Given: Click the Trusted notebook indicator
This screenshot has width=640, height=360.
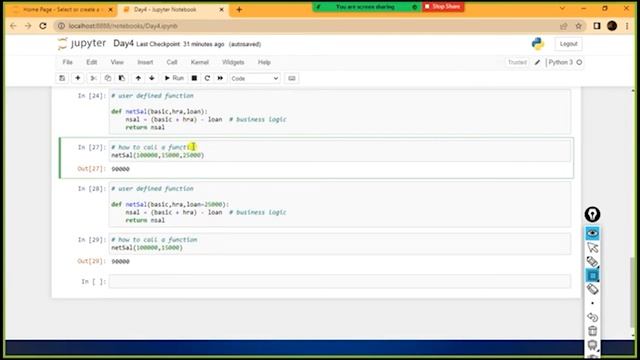Looking at the screenshot, I should [x=517, y=62].
